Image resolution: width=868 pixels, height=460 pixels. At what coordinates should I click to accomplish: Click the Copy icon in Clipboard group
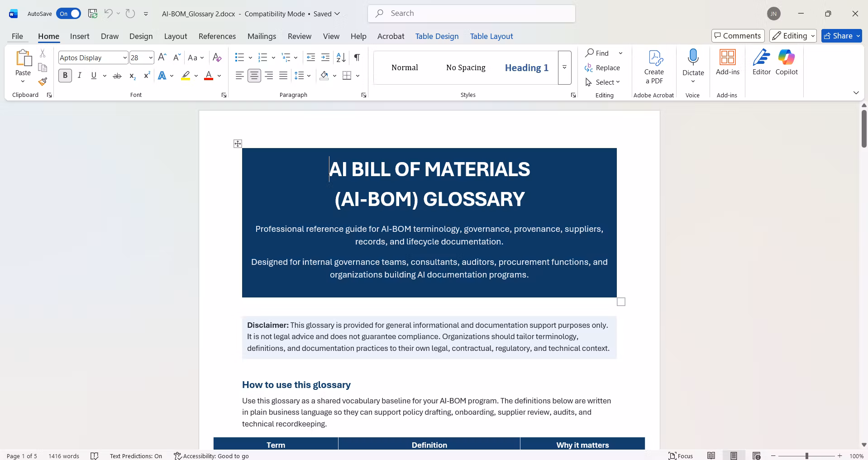(43, 67)
